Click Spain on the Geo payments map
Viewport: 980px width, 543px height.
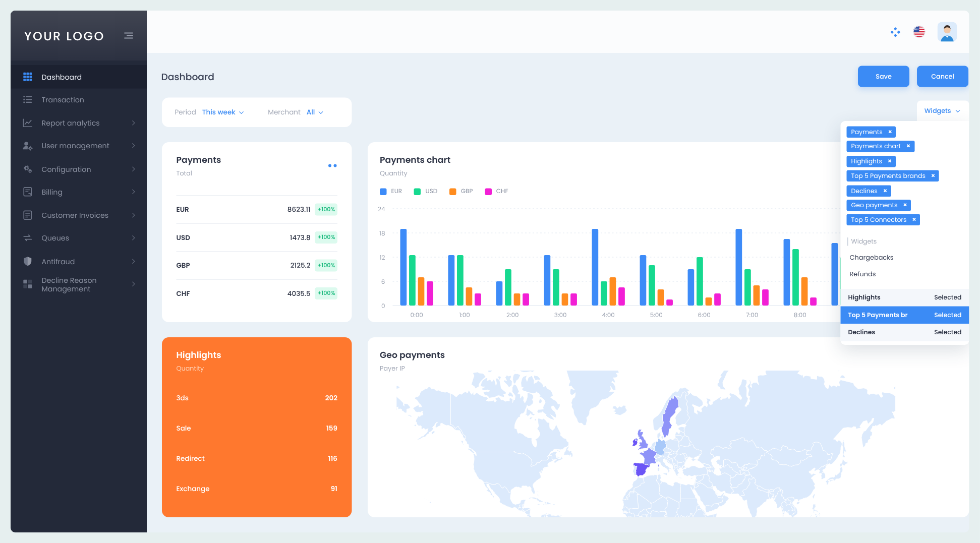642,469
